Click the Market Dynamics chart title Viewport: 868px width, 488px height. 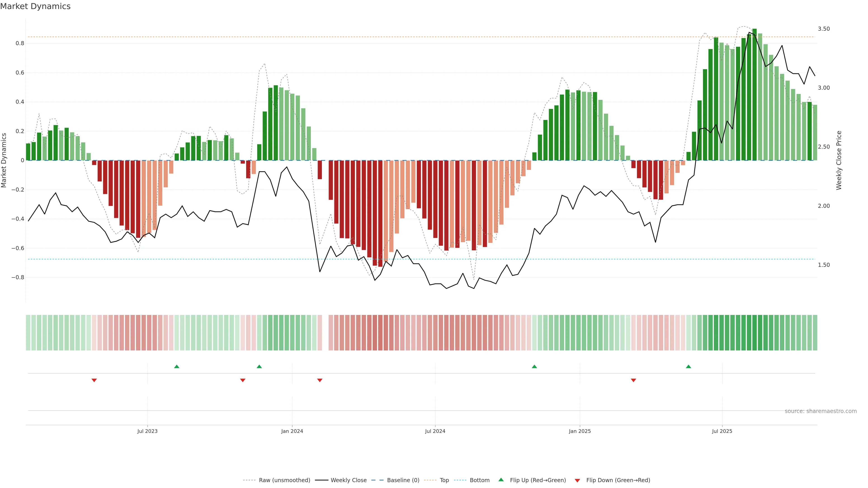(x=35, y=6)
